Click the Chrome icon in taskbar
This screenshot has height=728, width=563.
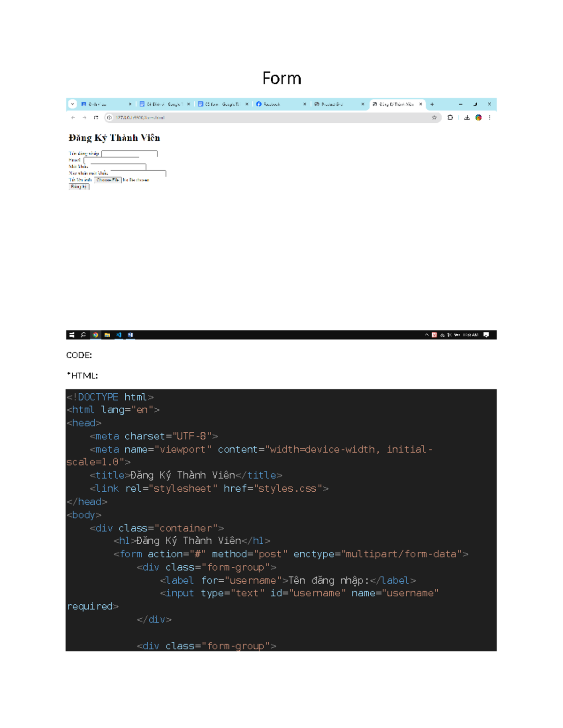pyautogui.click(x=96, y=335)
